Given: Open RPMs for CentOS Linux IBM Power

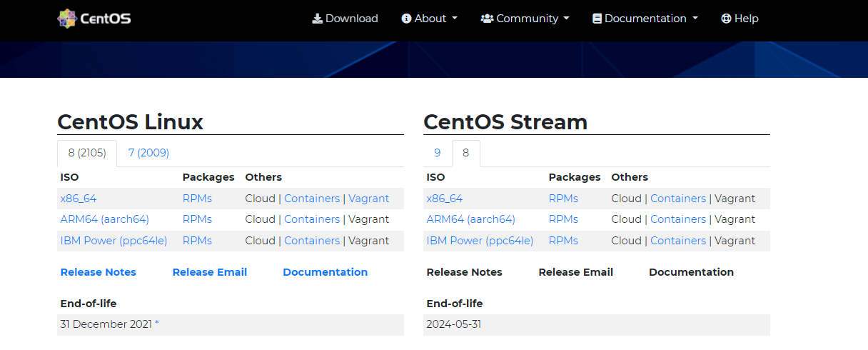Looking at the screenshot, I should 197,241.
